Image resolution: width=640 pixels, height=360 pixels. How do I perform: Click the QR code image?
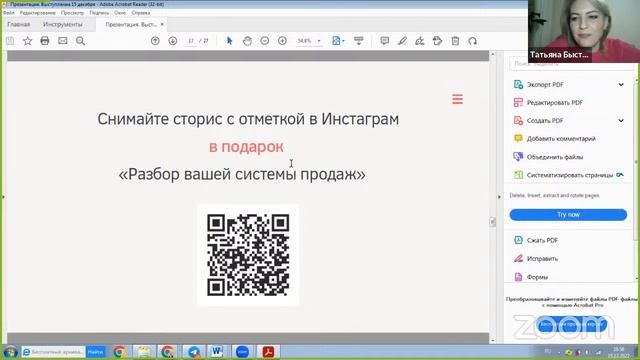click(248, 255)
